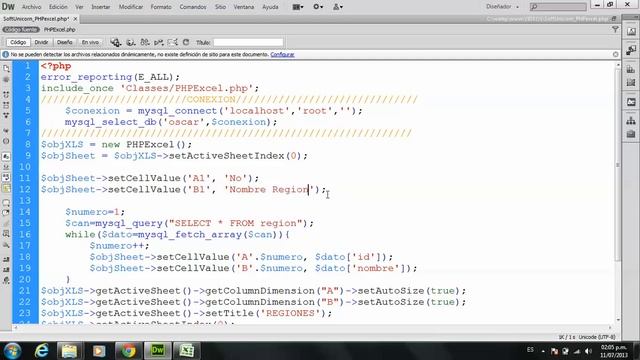Open the Insertar menu
This screenshot has height=360, width=640.
click(x=100, y=7)
